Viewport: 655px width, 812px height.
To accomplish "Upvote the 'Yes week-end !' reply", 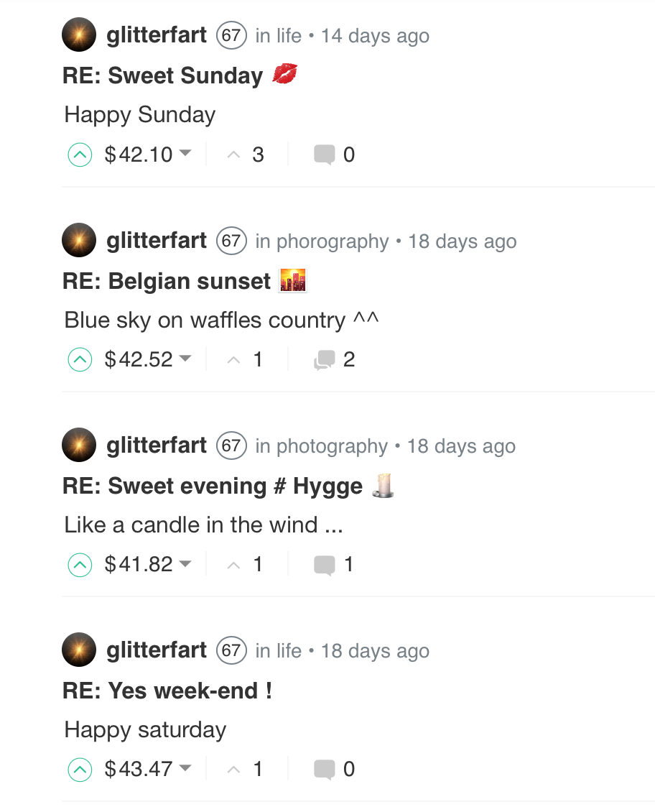I will [80, 769].
